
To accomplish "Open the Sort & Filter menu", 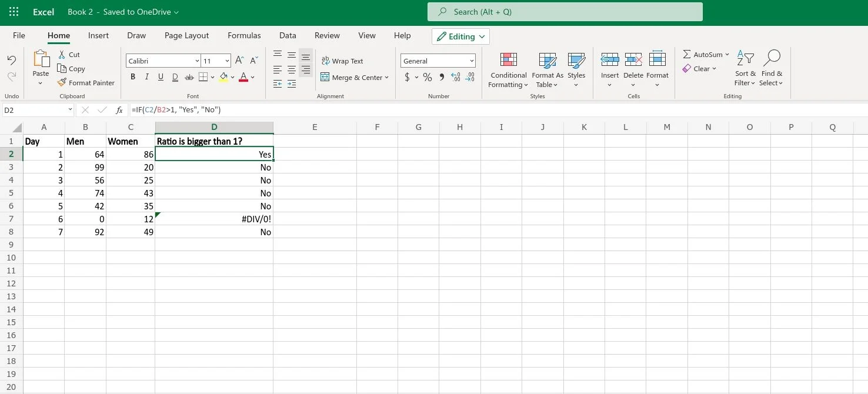I will [x=745, y=69].
